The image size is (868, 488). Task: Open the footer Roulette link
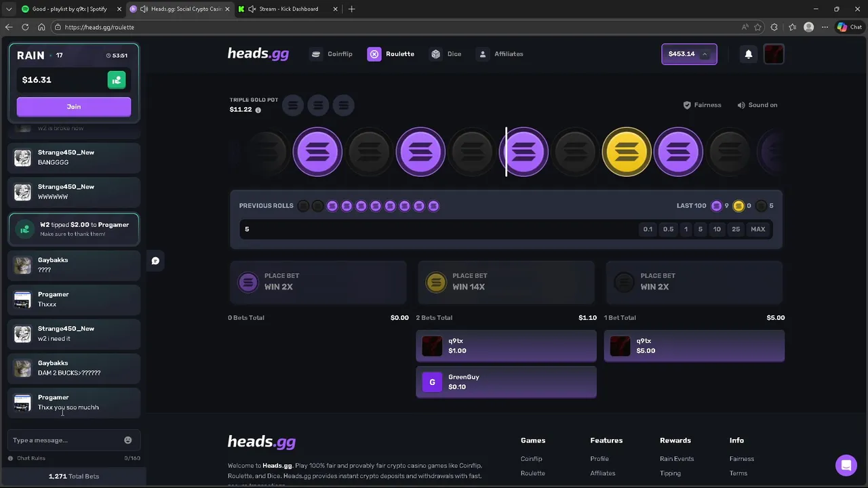(x=532, y=473)
